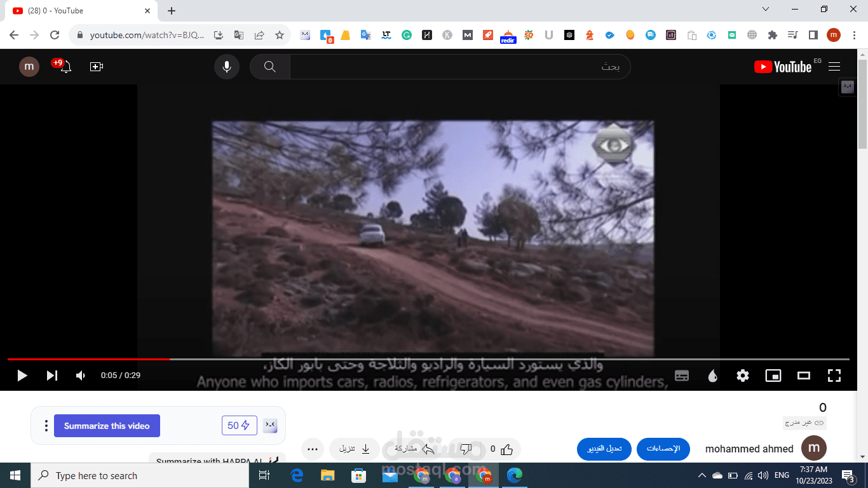Enter fullscreen playback
This screenshot has width=868, height=488.
(834, 376)
